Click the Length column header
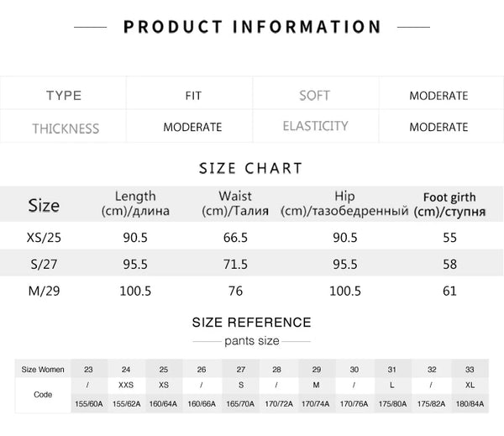 [135, 202]
